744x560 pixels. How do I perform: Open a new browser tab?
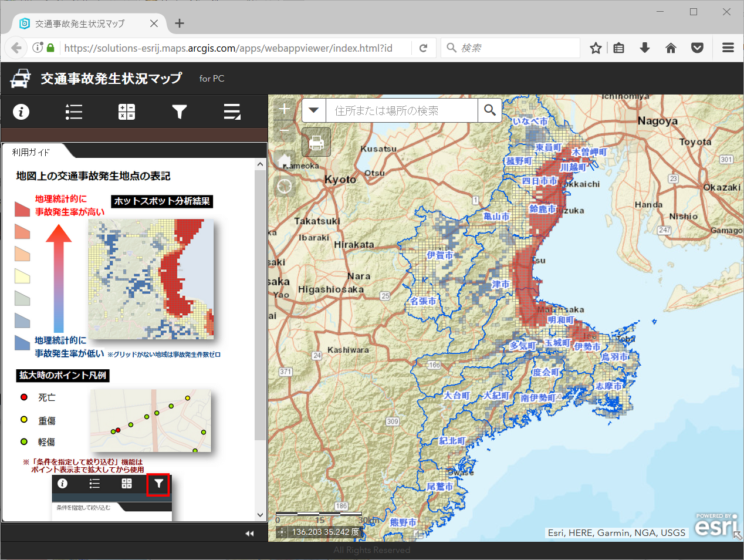pyautogui.click(x=180, y=23)
